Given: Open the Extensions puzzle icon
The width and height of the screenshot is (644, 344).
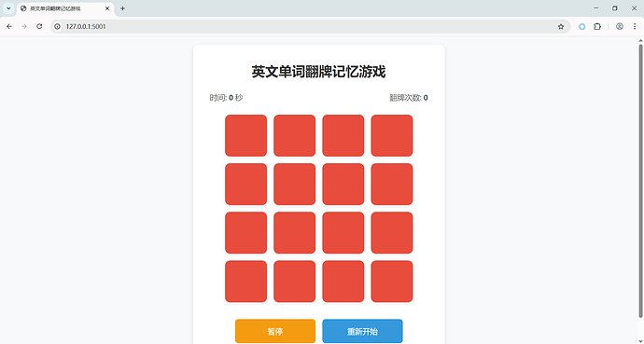Looking at the screenshot, I should (597, 26).
